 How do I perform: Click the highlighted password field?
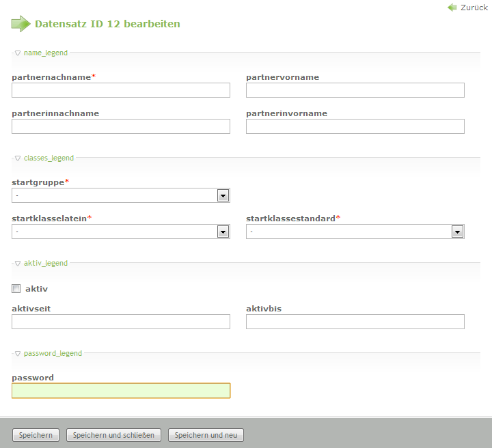tap(121, 391)
